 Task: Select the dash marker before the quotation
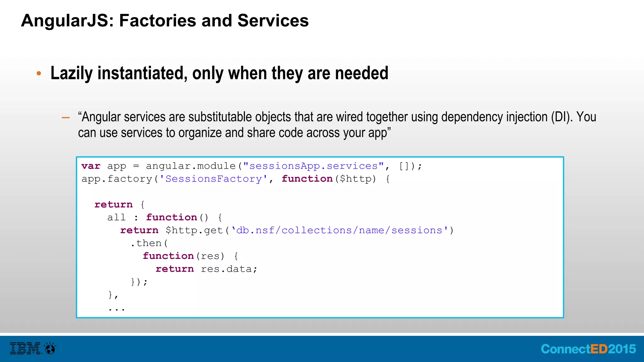point(65,117)
